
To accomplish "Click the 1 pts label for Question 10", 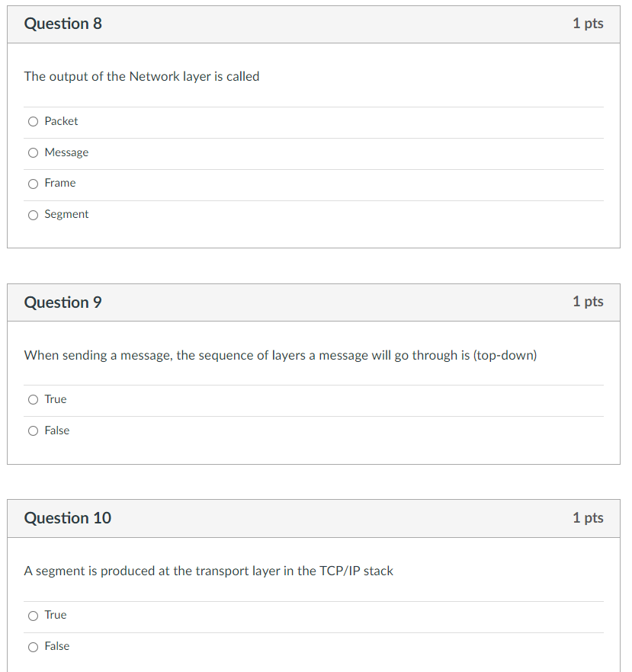I will 588,518.
